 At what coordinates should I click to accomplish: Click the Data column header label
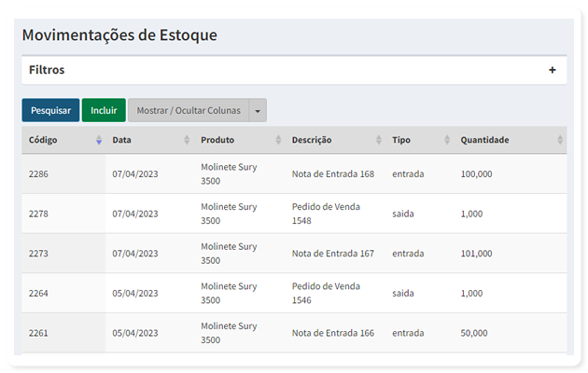[x=122, y=140]
